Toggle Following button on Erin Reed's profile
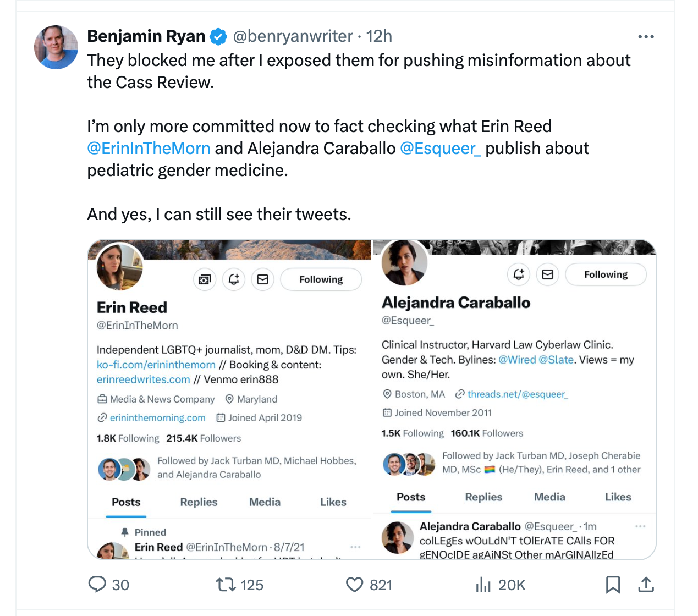Image resolution: width=698 pixels, height=616 pixels. tap(321, 279)
